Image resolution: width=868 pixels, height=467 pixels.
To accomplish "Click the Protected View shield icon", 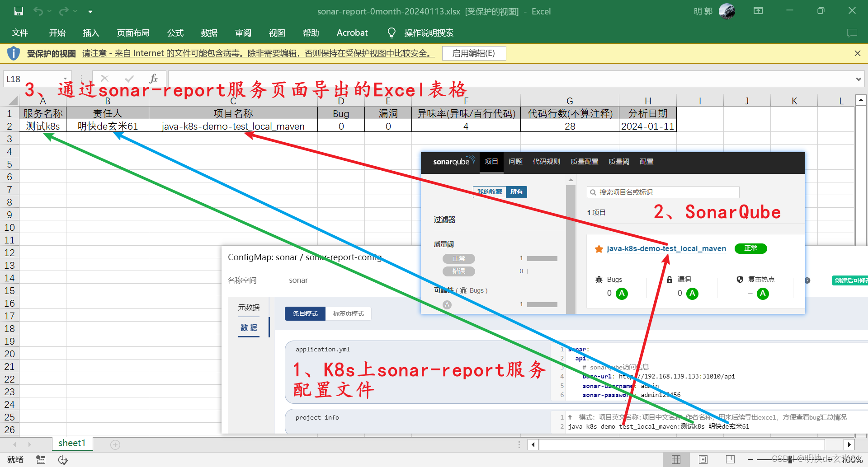I will click(14, 53).
